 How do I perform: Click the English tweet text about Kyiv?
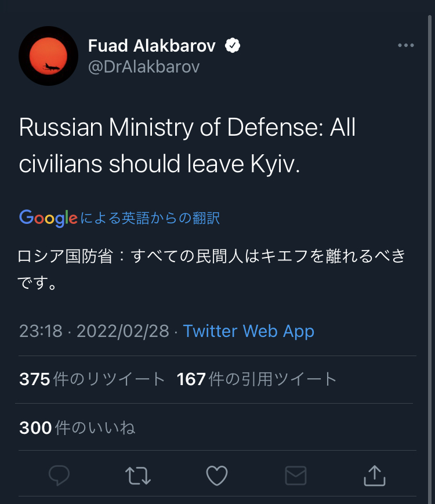[x=187, y=146]
